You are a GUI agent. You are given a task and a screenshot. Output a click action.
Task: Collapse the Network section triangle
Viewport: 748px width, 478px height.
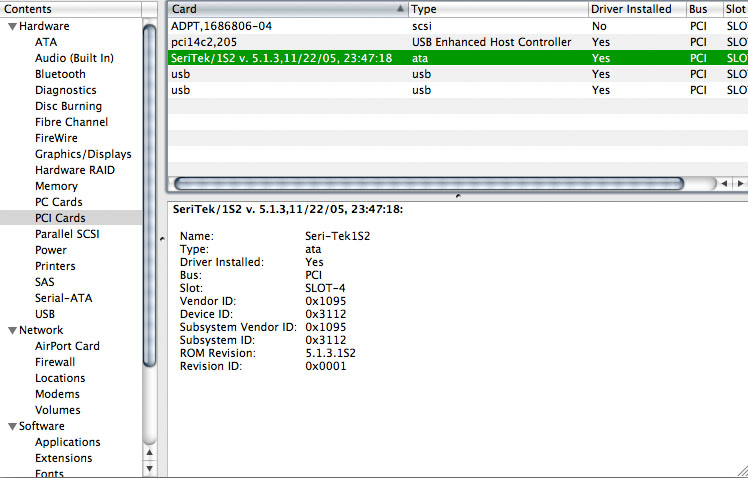[x=12, y=331]
